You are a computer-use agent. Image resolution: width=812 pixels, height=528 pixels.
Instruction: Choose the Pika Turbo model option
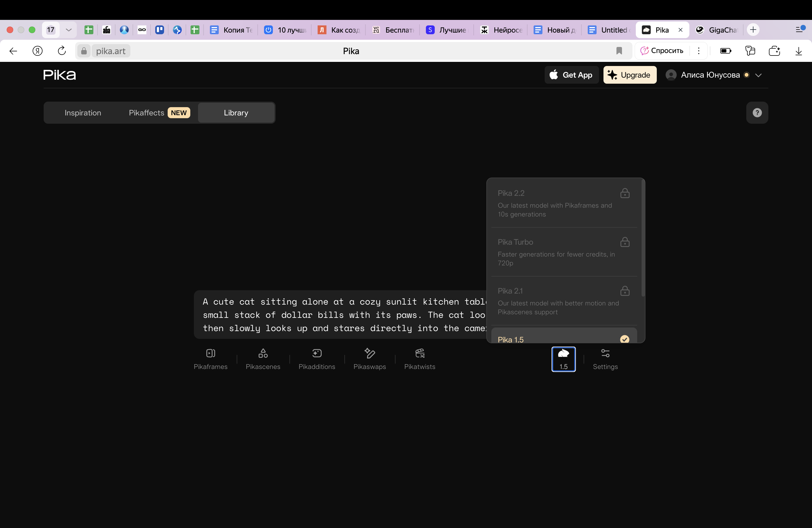pos(564,252)
